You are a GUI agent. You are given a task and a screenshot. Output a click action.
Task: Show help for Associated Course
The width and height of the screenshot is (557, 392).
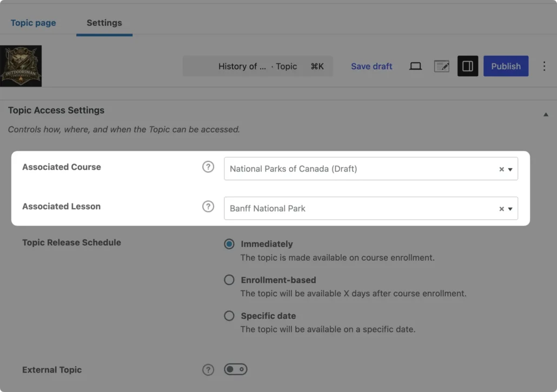click(x=208, y=167)
